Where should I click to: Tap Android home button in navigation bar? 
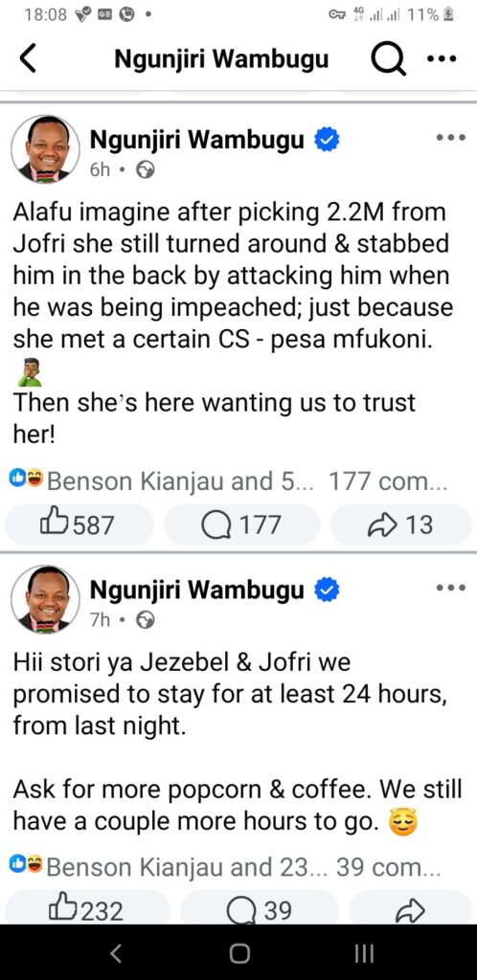pyautogui.click(x=239, y=953)
